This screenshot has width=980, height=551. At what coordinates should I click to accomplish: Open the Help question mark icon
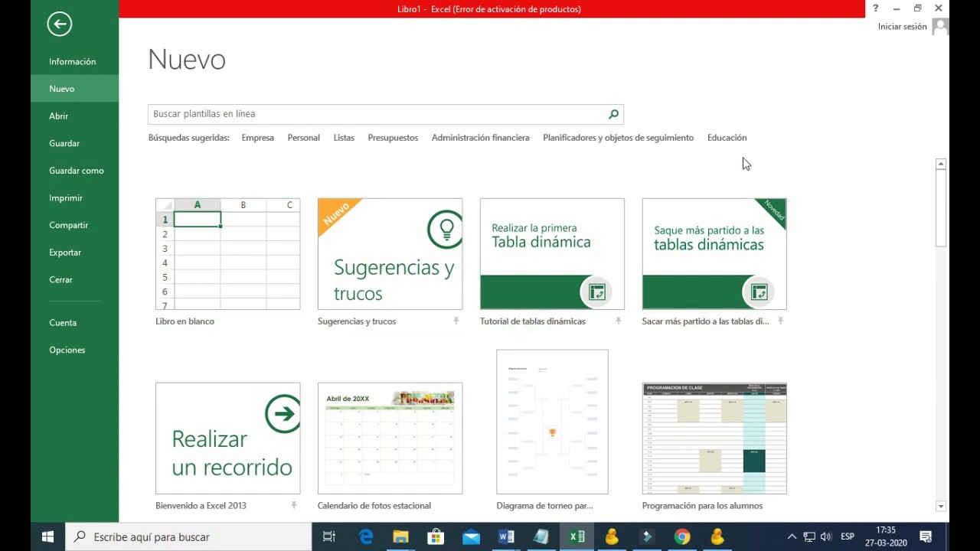click(875, 8)
